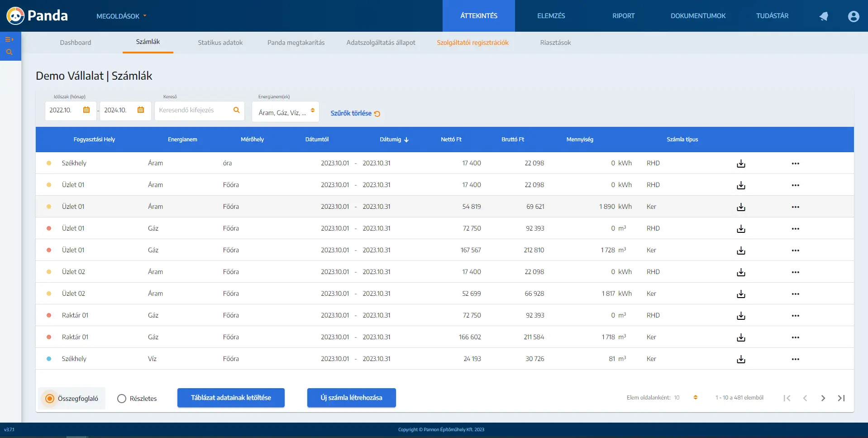Screen dimensions: 868x438
Task: Expand the sidebar menu icon
Action: point(9,39)
